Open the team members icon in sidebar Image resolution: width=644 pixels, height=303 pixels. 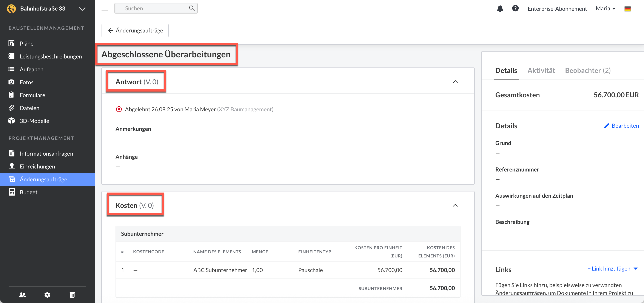(22, 295)
